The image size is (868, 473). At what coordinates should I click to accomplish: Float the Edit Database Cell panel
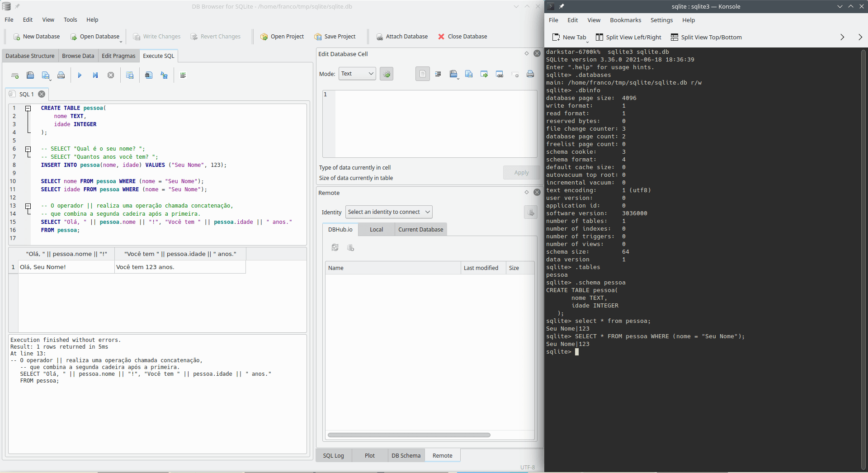[x=527, y=53]
